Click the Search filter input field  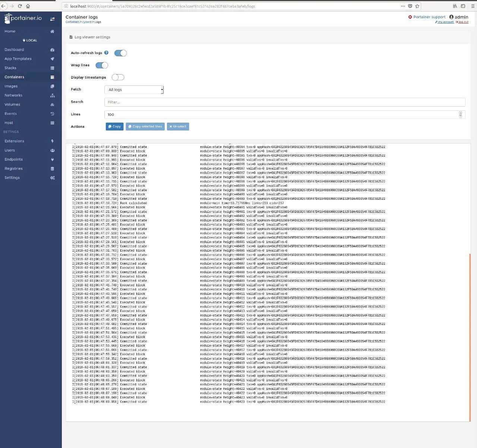point(285,102)
